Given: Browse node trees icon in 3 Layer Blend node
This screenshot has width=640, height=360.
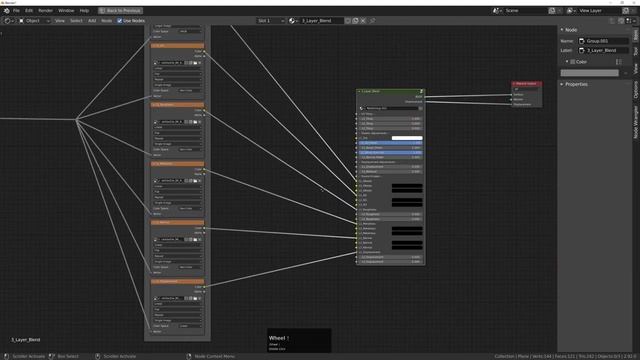Looking at the screenshot, I should tap(362, 108).
